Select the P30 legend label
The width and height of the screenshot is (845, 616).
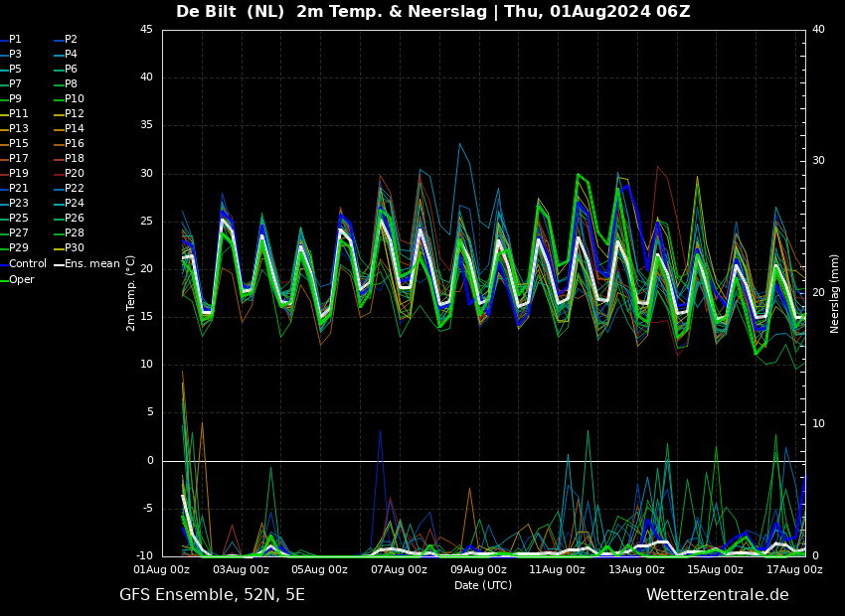74,248
